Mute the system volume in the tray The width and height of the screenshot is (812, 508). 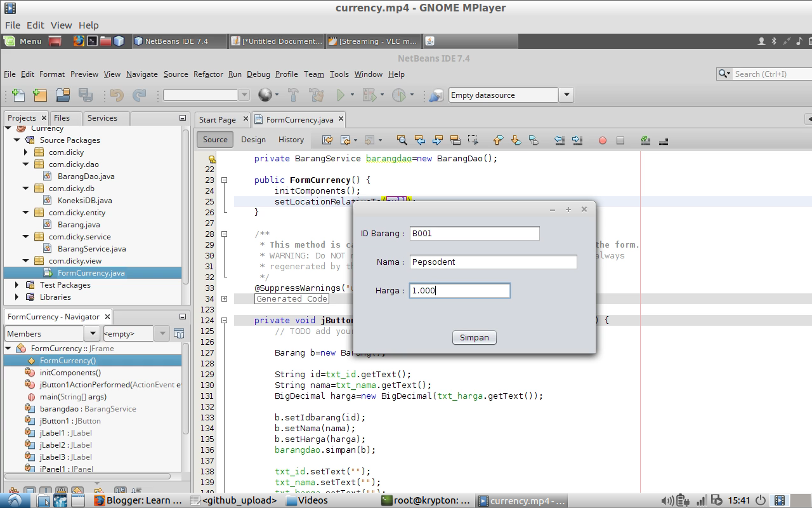pos(667,500)
